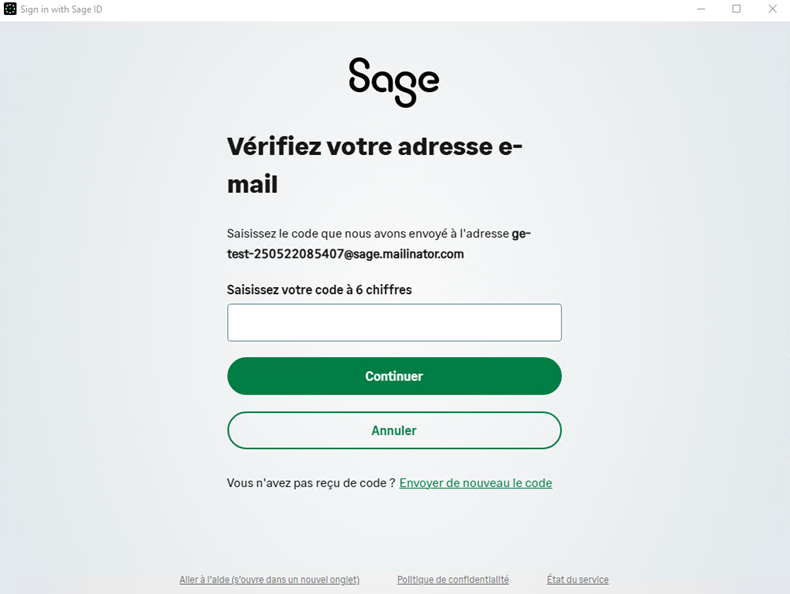The width and height of the screenshot is (790, 594).
Task: Click the green Continuer button
Action: (x=394, y=376)
